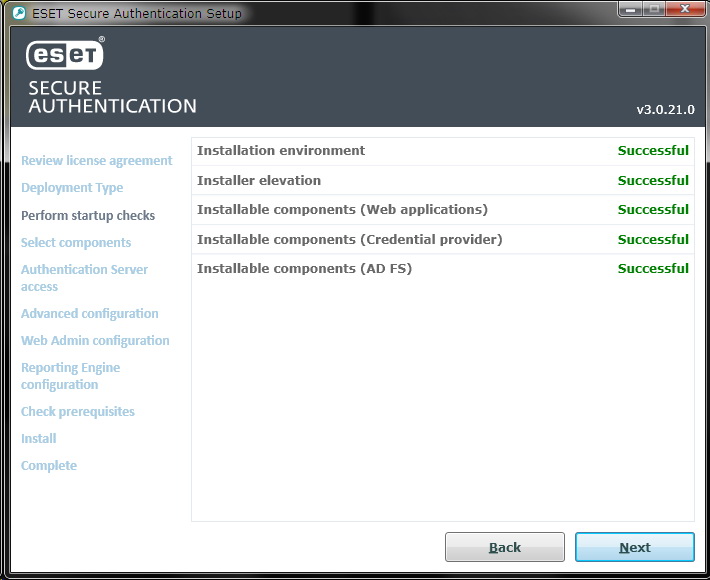Image resolution: width=710 pixels, height=580 pixels.
Task: Click Installable components (Web applications) label
Action: coord(342,209)
